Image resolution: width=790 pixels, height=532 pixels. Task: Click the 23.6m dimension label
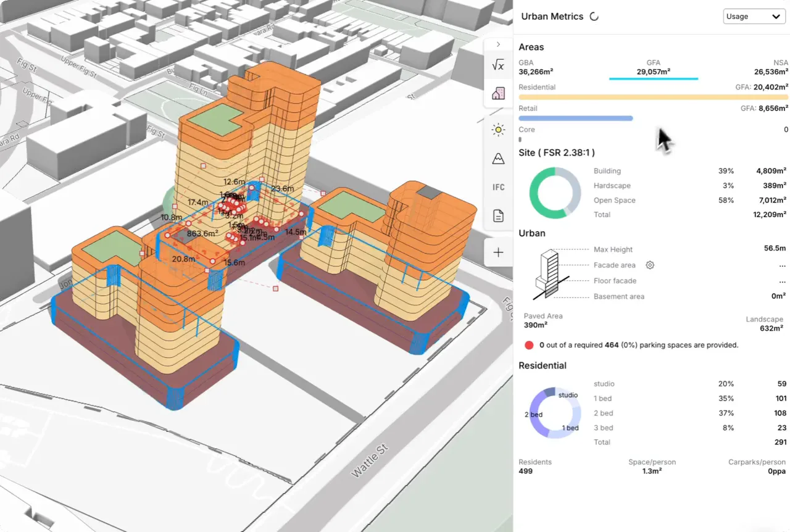(282, 189)
